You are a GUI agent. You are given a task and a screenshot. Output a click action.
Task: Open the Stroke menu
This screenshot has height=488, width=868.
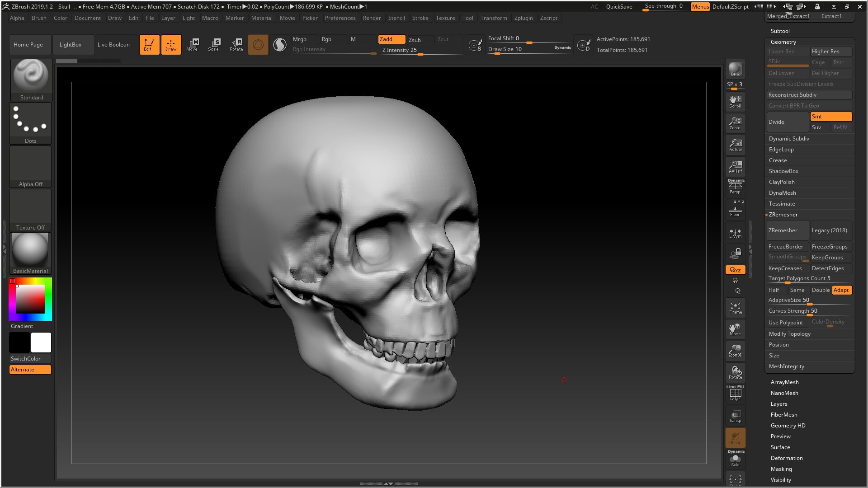coord(420,18)
